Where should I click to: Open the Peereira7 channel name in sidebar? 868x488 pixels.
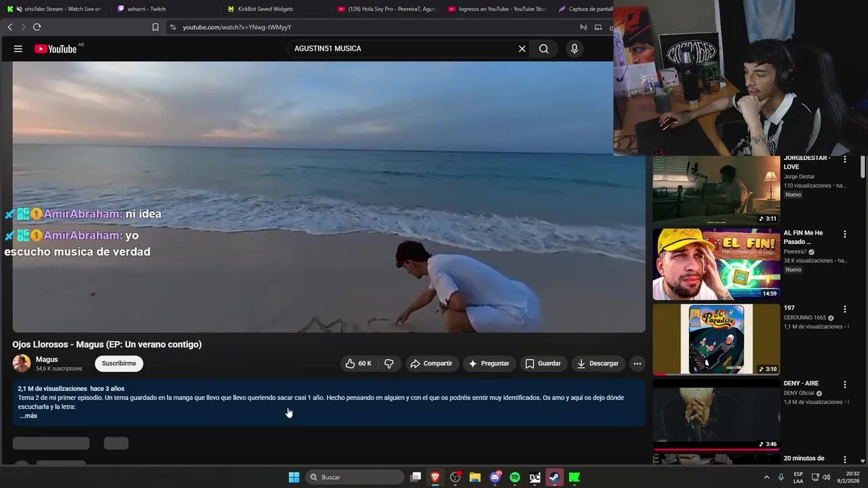[795, 251]
